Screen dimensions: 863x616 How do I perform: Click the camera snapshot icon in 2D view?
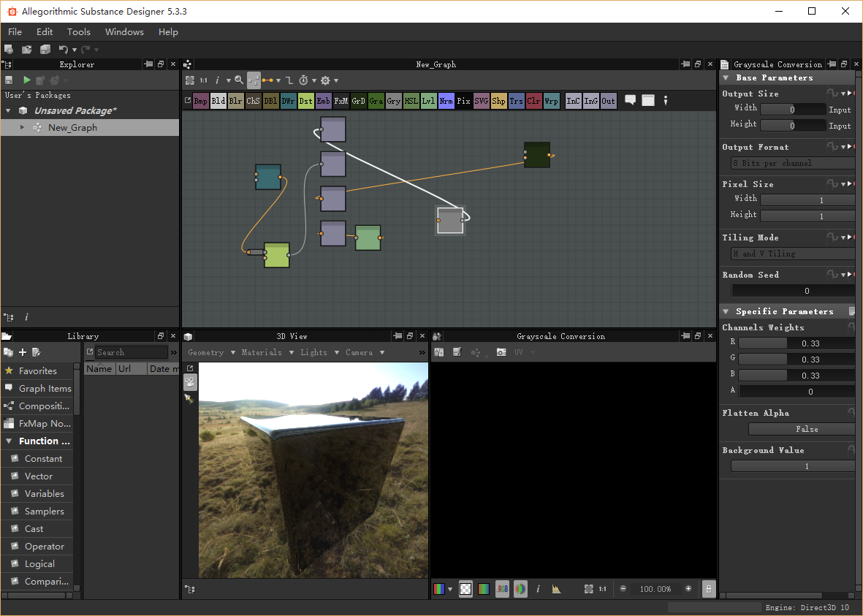501,352
